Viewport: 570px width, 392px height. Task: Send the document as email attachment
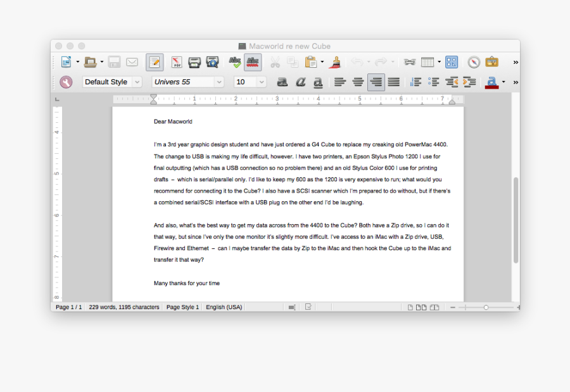[132, 61]
